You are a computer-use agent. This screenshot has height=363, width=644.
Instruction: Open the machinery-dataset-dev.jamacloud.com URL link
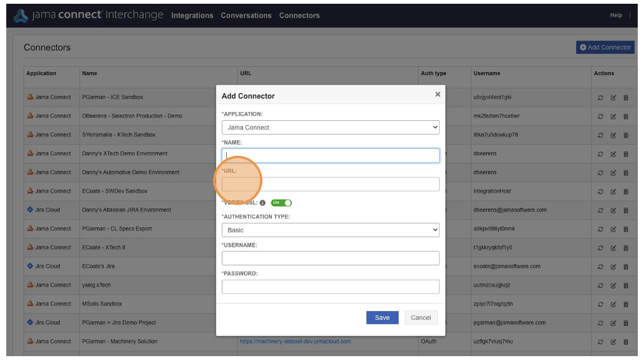click(295, 341)
